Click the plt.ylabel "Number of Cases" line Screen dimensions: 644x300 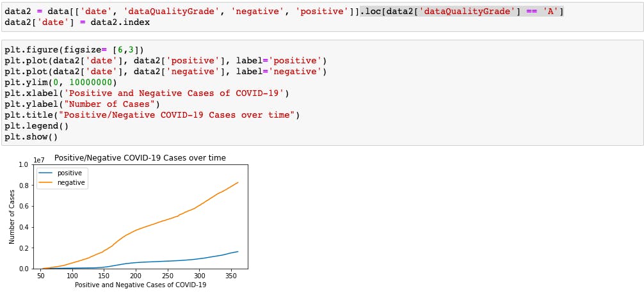coord(83,104)
